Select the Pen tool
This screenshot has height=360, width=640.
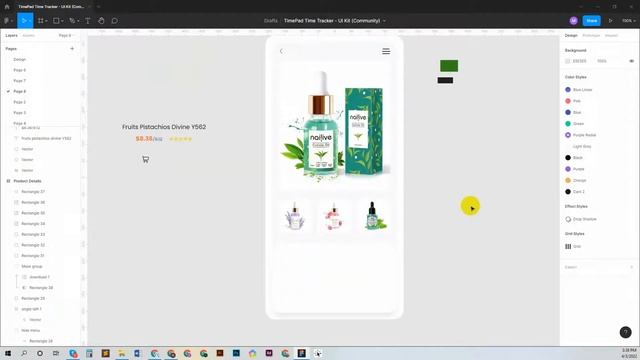click(72, 20)
